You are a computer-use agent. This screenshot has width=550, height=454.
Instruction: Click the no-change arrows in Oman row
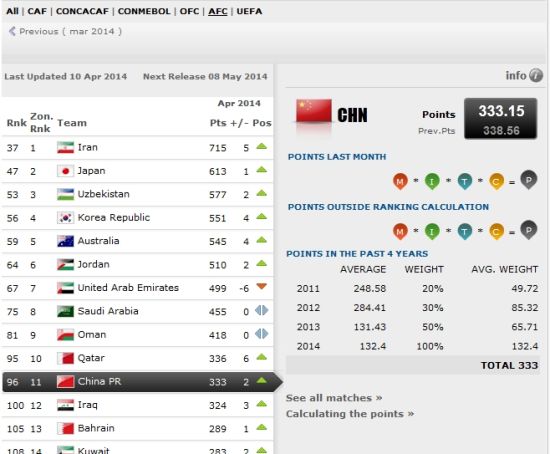(262, 334)
